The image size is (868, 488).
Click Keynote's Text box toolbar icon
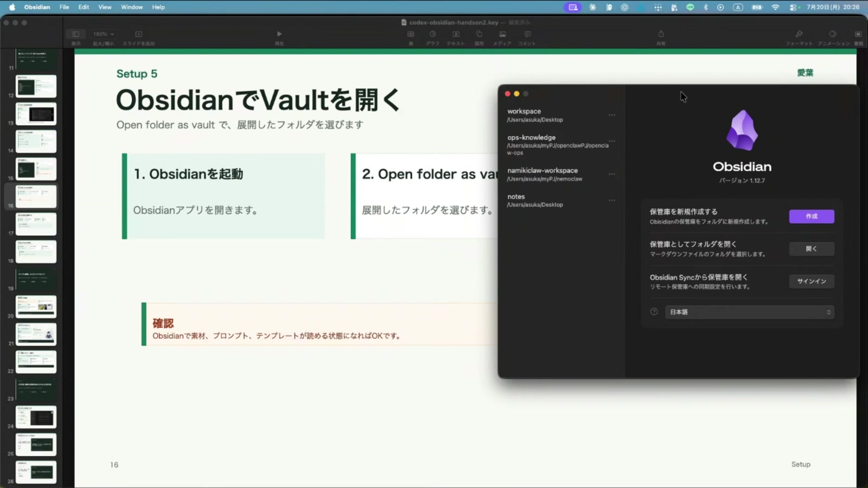[x=456, y=34]
